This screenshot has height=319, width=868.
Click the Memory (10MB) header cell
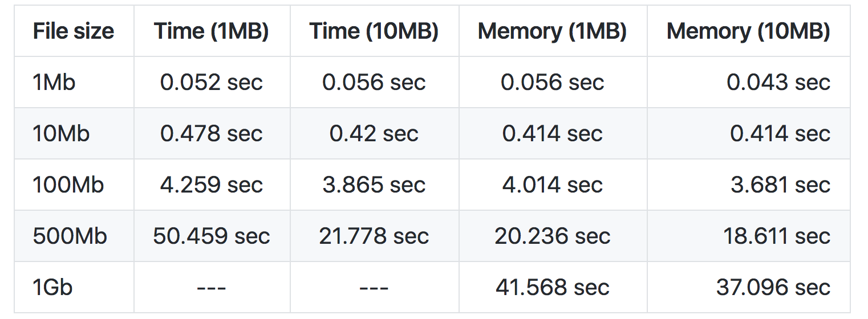tap(748, 31)
